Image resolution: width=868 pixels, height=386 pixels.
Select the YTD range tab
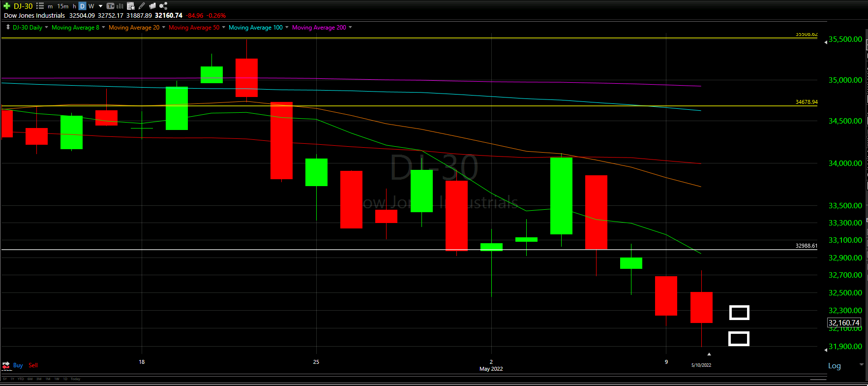point(21,379)
